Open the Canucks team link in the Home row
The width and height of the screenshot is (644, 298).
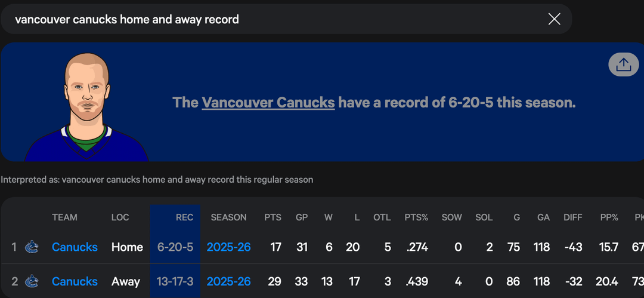tap(75, 247)
